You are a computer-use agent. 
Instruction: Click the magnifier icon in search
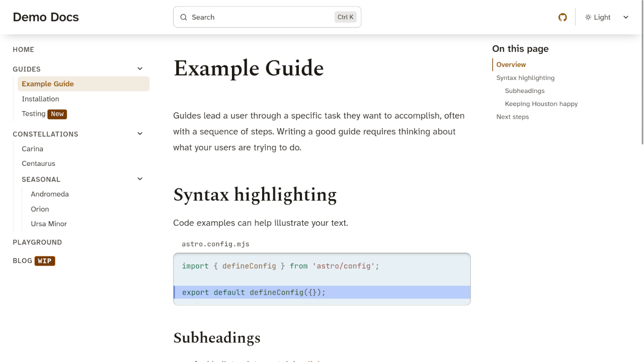(184, 17)
